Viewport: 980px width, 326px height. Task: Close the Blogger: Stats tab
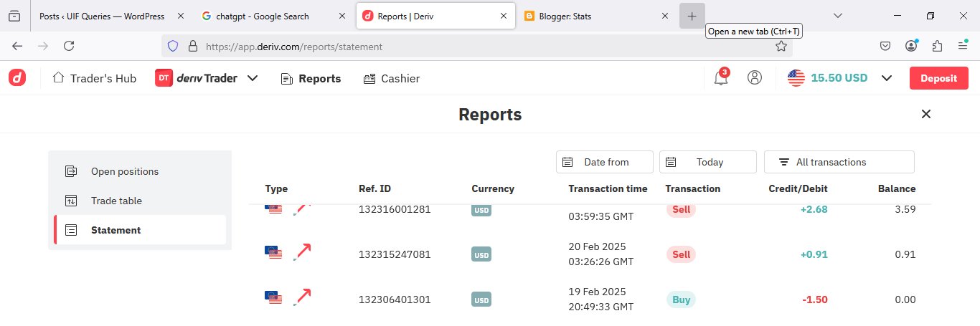point(665,16)
